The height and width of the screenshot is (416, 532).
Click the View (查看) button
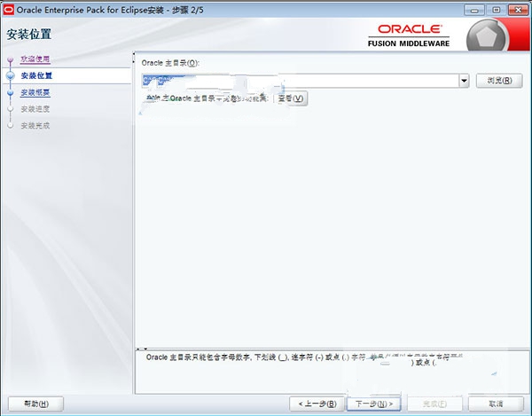click(291, 98)
